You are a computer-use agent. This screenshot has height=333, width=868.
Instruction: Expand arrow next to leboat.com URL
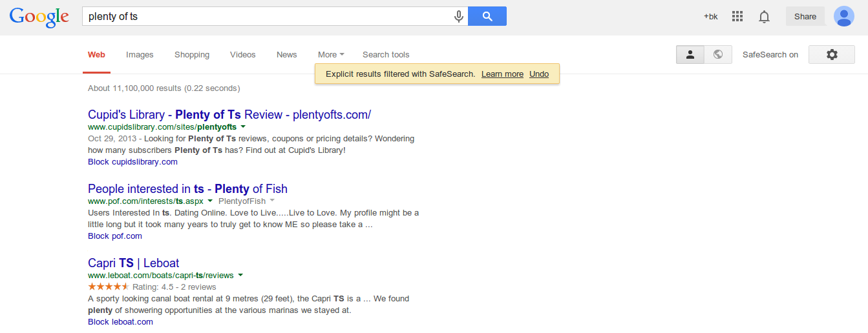click(x=240, y=275)
